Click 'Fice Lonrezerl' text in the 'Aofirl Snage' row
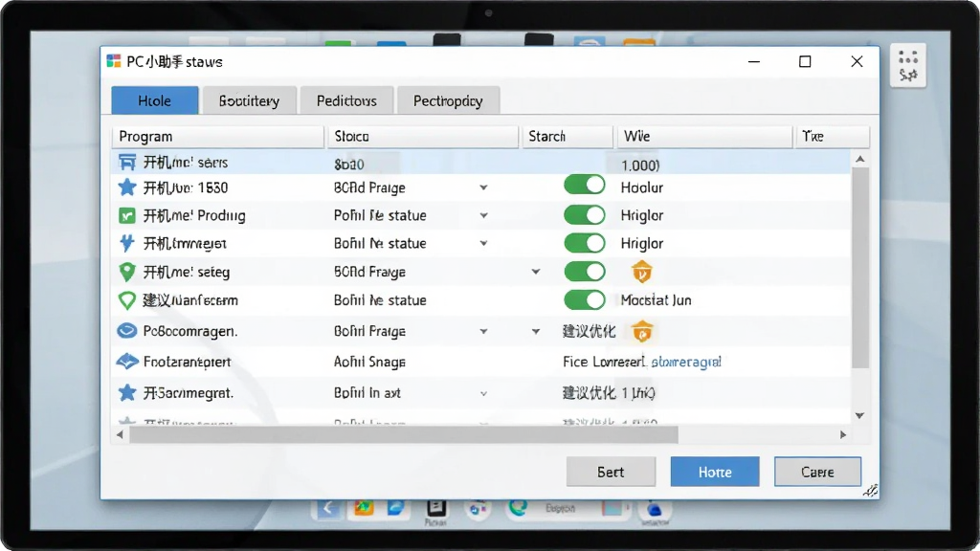 [x=604, y=362]
